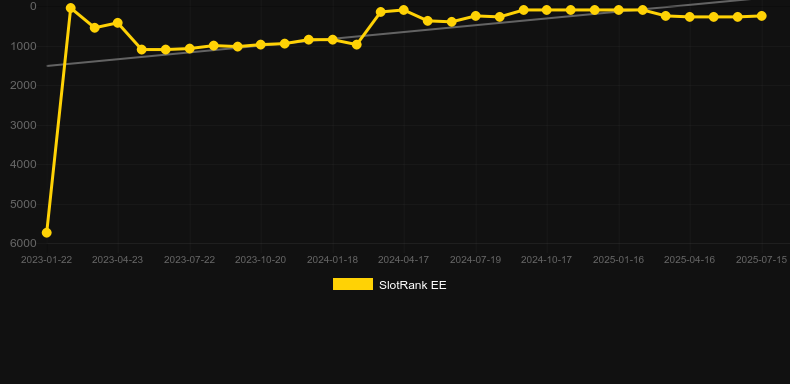Viewport: 790px width, 384px height.
Task: Click the y-axis value 3000
Action: click(x=23, y=125)
